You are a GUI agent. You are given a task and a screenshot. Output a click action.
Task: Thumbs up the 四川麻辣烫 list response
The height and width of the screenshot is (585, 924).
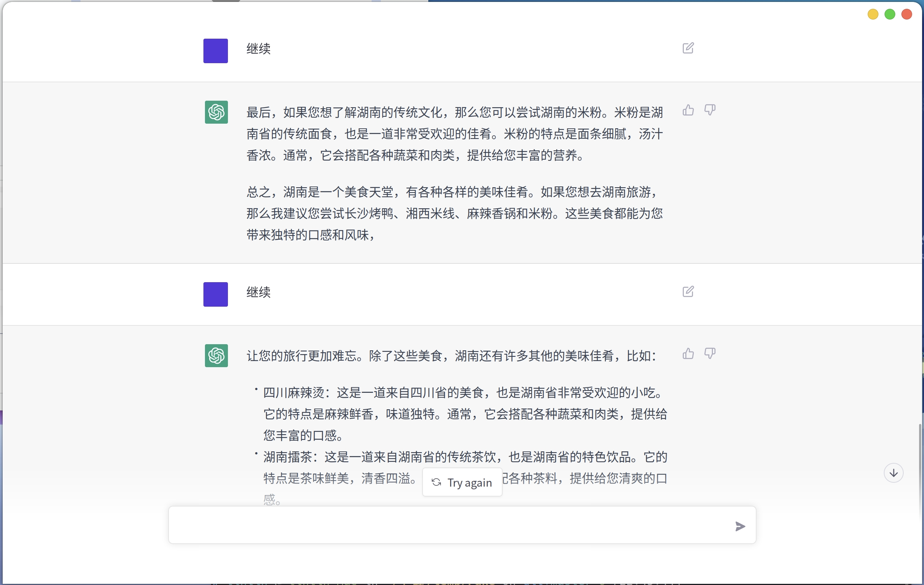[x=688, y=353]
